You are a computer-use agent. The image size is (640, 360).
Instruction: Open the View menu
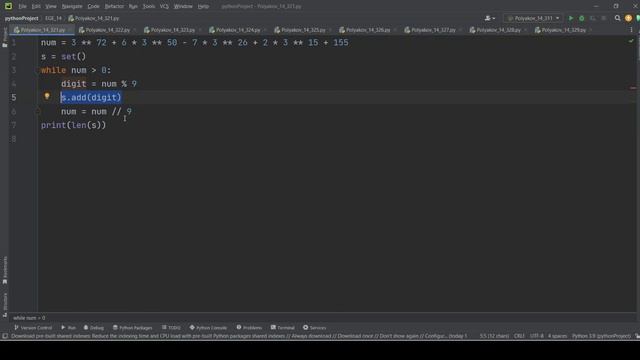pos(51,7)
